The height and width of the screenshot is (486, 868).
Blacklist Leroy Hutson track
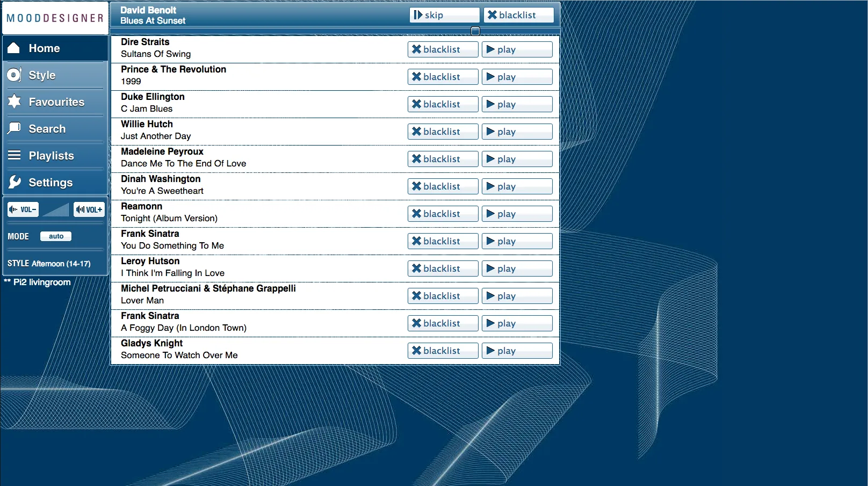pyautogui.click(x=443, y=269)
